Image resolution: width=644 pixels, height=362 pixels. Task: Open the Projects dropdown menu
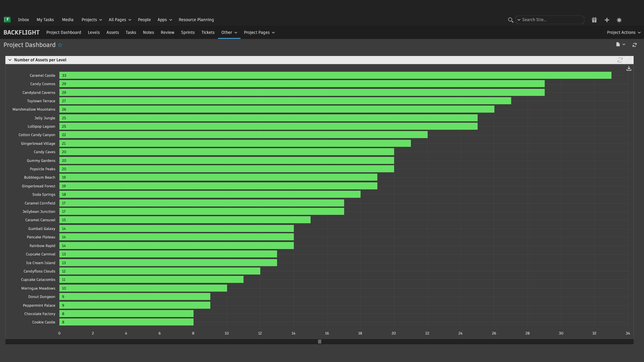(x=92, y=20)
